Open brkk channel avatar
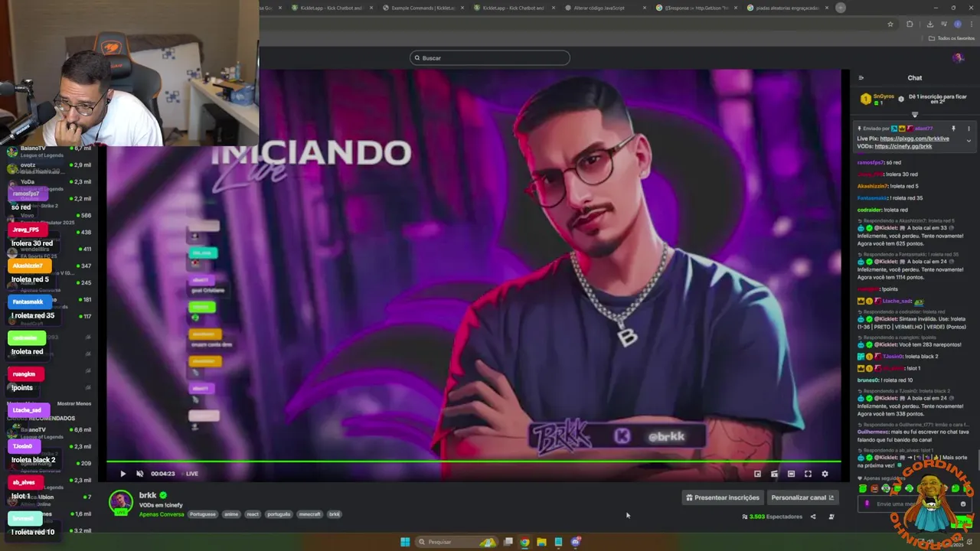The height and width of the screenshot is (551, 980). [x=120, y=502]
